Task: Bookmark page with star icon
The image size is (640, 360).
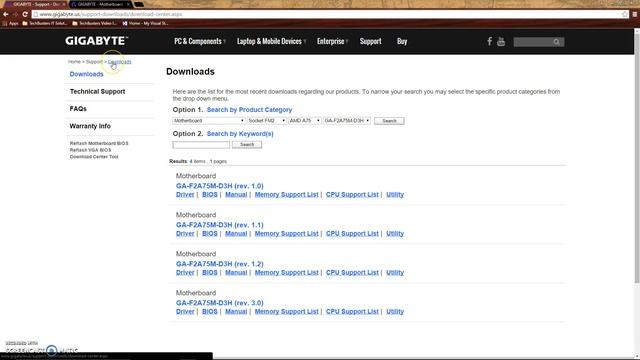Action: (x=624, y=14)
